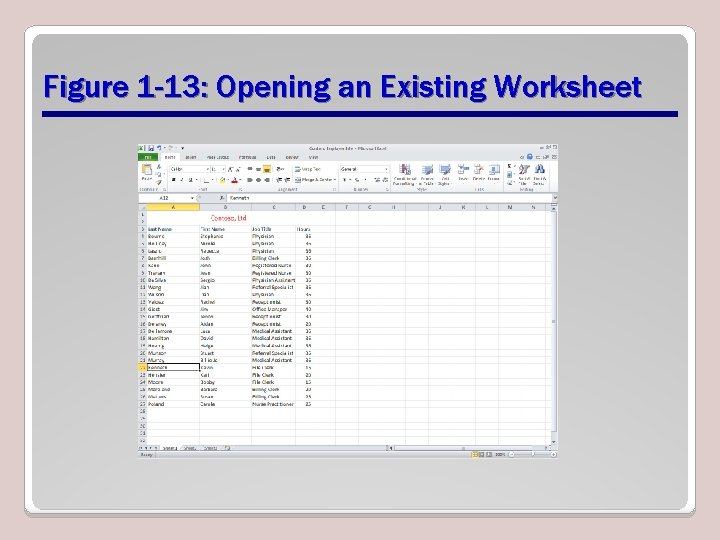This screenshot has height=540, width=720.
Task: Select the Poland cell in row 27
Action: point(173,404)
